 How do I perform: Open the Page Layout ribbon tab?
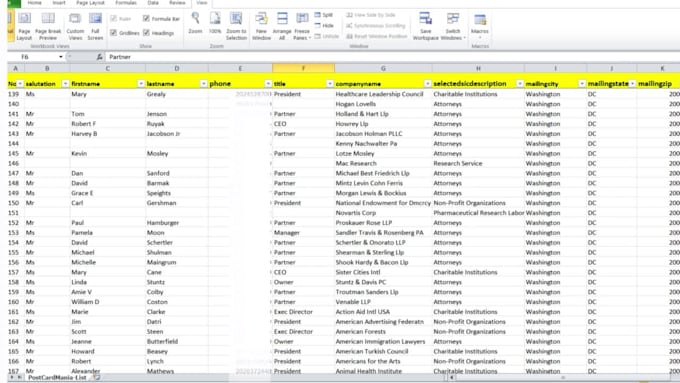(91, 3)
